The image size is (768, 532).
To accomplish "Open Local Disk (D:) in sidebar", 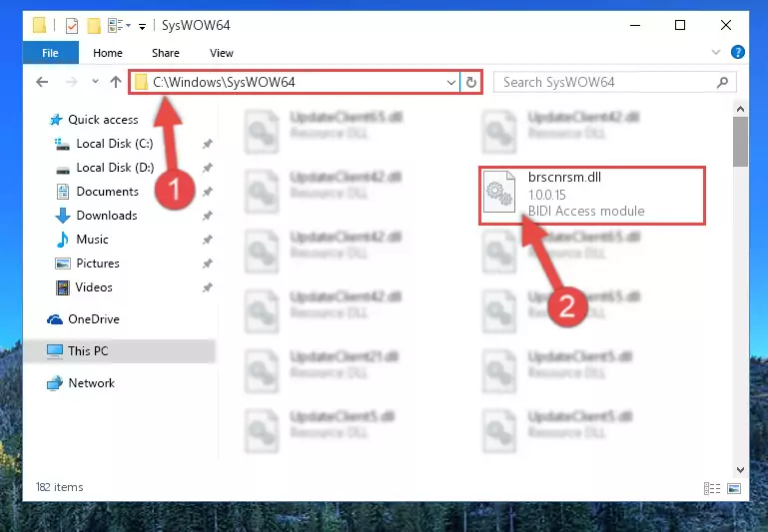I will (x=115, y=168).
